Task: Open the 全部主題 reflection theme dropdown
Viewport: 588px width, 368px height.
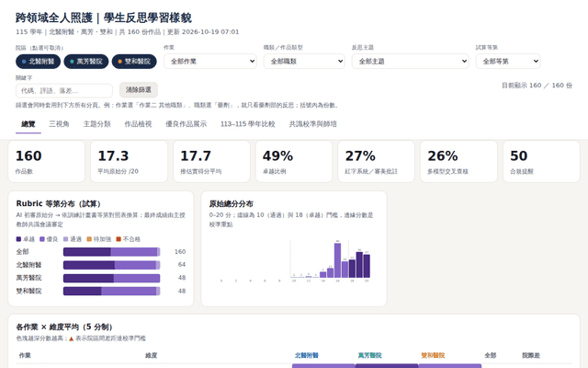Action: [411, 62]
